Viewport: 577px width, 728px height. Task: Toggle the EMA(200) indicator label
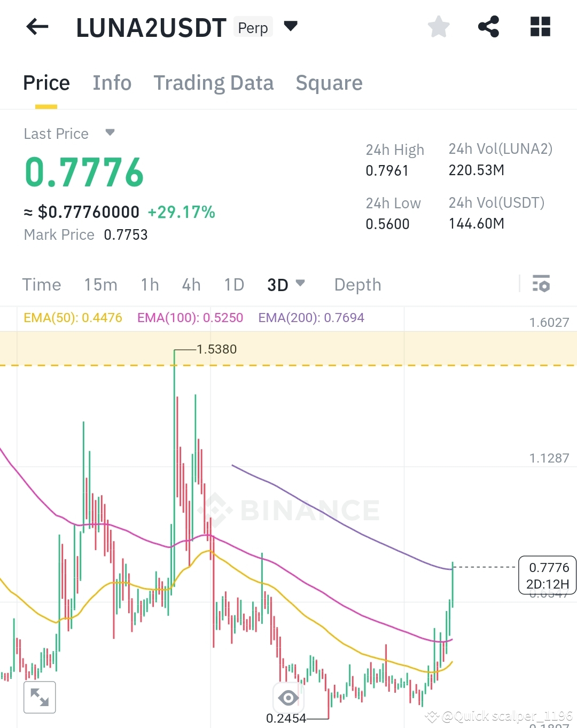click(x=311, y=317)
